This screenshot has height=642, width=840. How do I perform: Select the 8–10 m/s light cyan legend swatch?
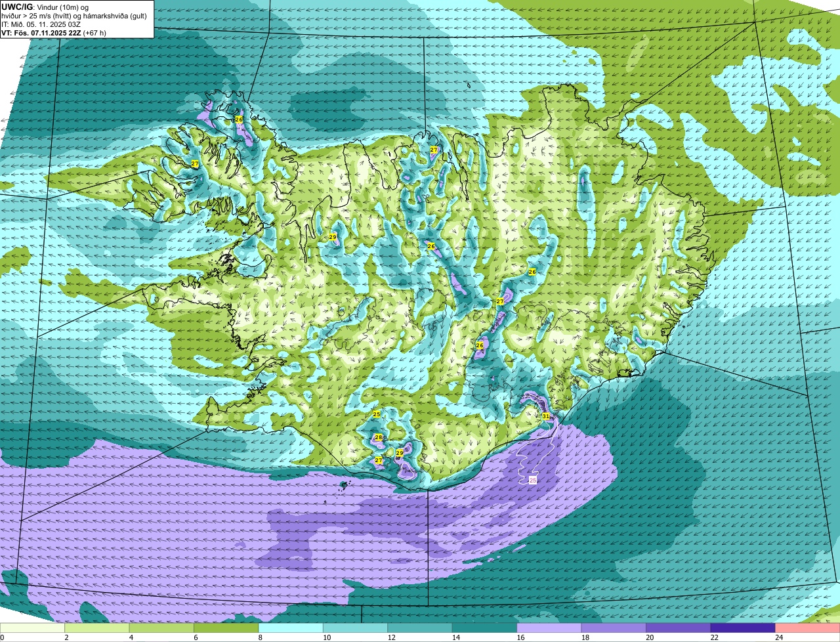tap(291, 628)
